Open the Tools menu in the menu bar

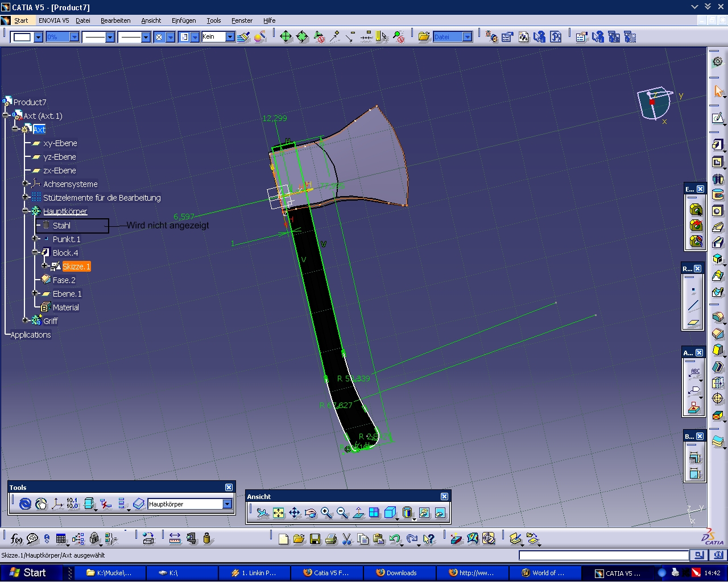214,20
